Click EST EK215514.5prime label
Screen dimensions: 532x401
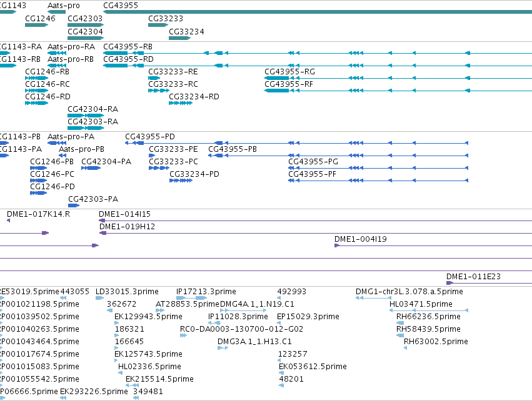tap(159, 379)
